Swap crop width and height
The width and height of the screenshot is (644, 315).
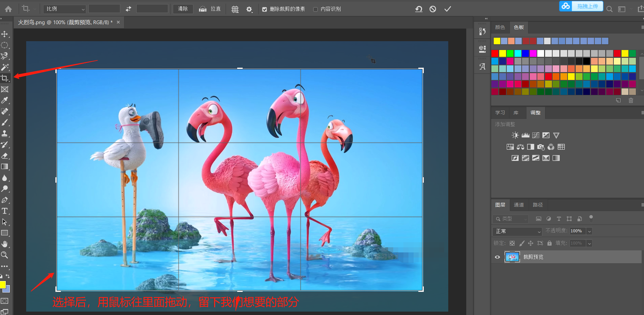pos(128,9)
